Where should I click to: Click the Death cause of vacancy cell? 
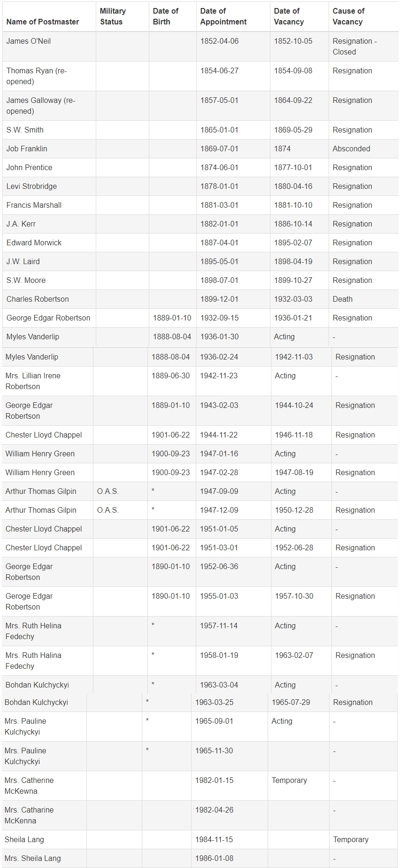(342, 299)
